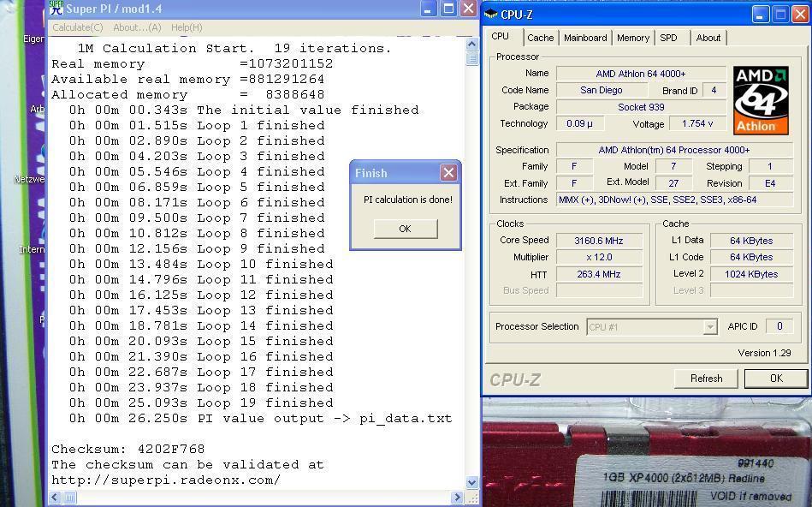Click the Checksum: 4202F768 line

[x=127, y=449]
